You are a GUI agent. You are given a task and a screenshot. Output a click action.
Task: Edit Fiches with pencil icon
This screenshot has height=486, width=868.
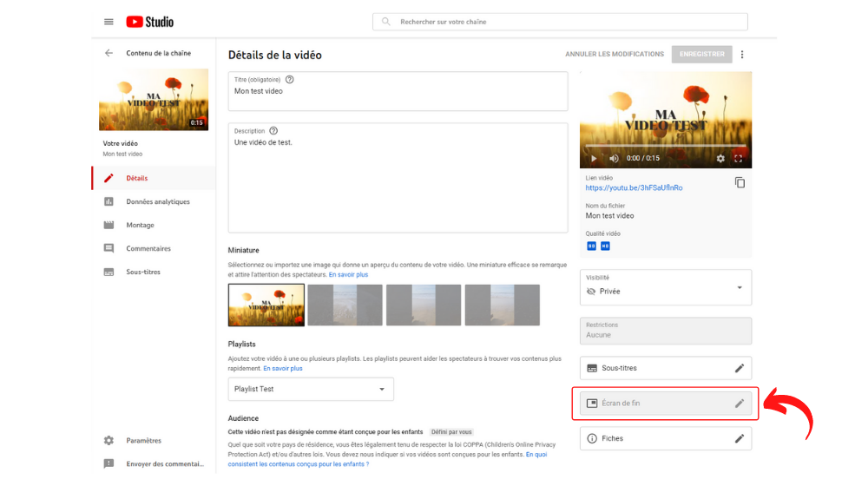click(x=739, y=438)
